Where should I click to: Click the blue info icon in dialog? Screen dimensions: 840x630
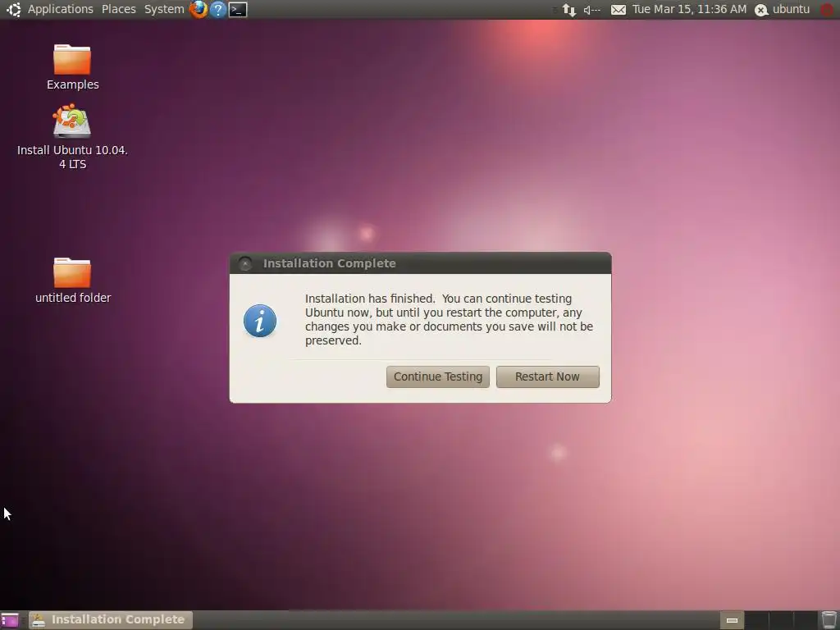point(260,321)
